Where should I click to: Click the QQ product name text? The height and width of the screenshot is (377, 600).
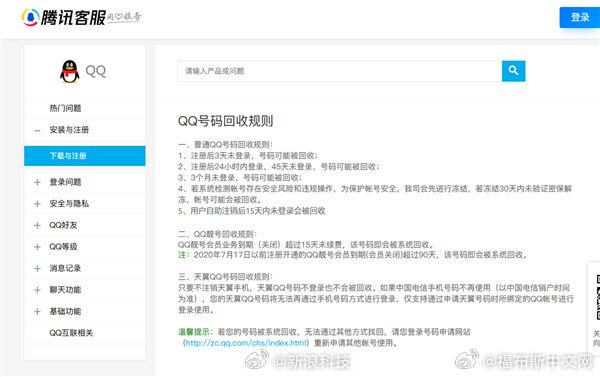[96, 71]
